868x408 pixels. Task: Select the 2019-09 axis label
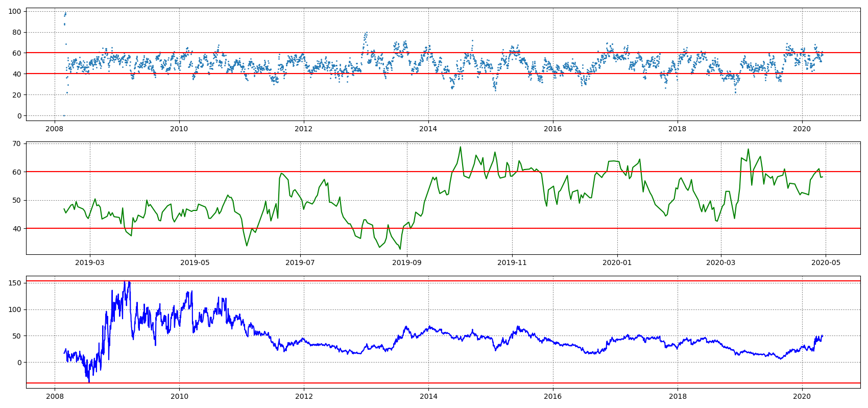(407, 262)
